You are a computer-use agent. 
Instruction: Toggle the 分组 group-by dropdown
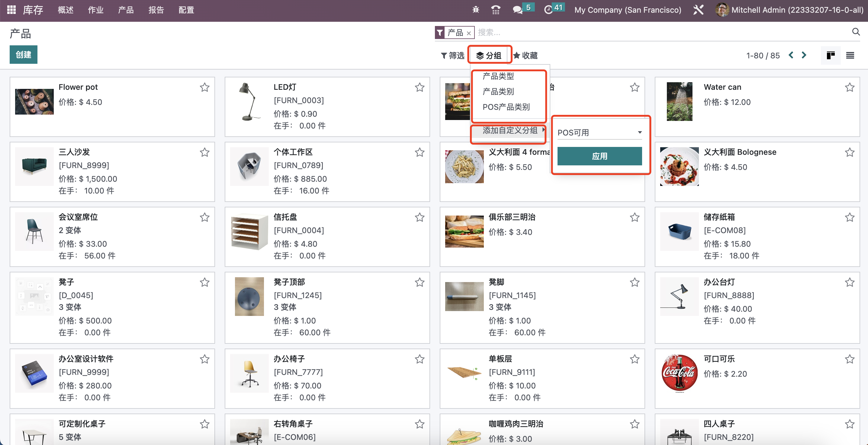(489, 55)
